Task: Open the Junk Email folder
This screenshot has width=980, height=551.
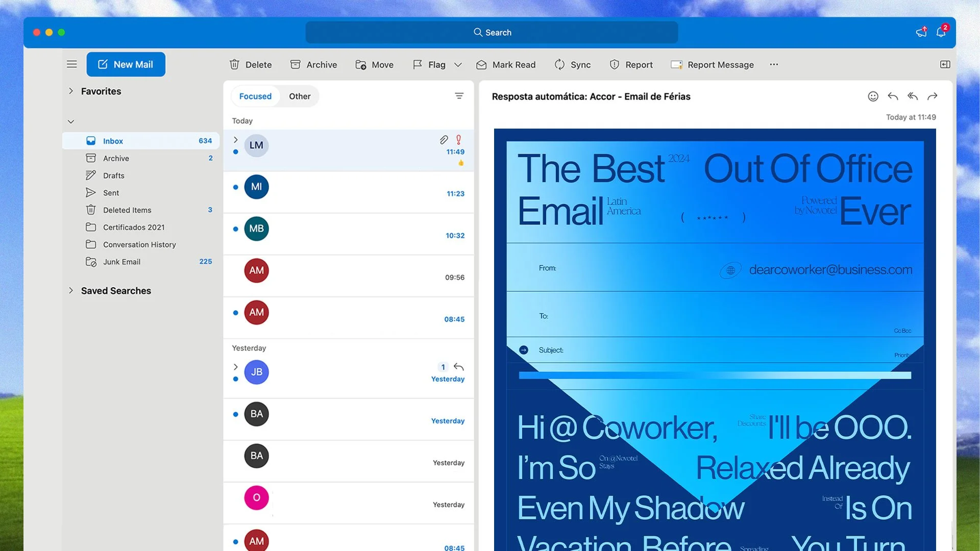Action: 141,262
